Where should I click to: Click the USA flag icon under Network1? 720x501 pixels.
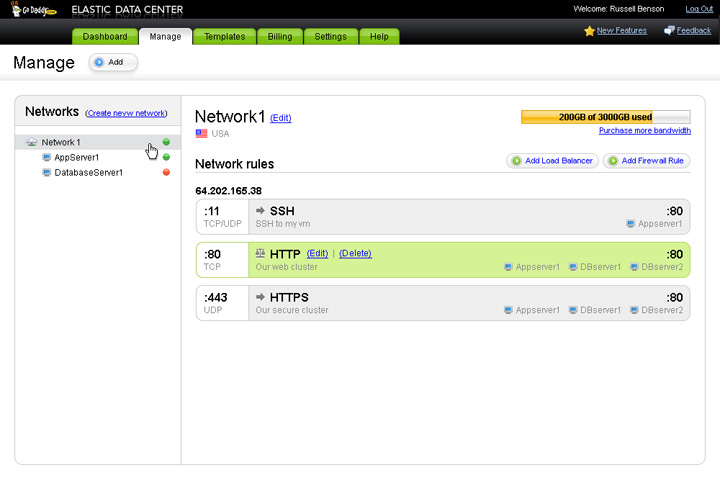(201, 133)
